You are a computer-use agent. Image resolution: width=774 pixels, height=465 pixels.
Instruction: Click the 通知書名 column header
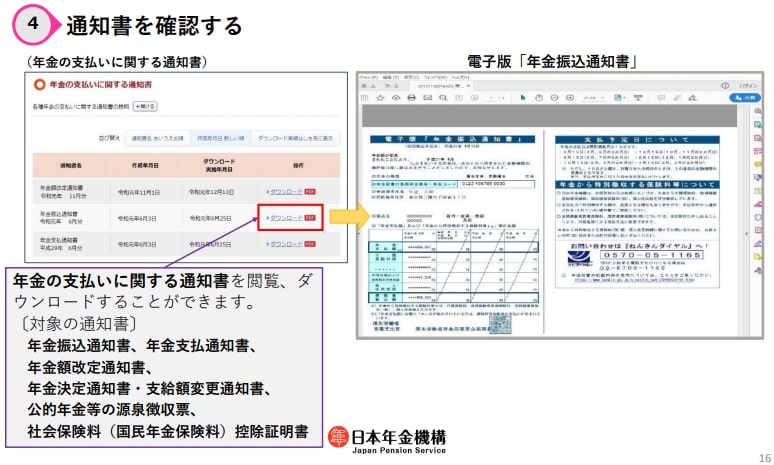pyautogui.click(x=71, y=165)
